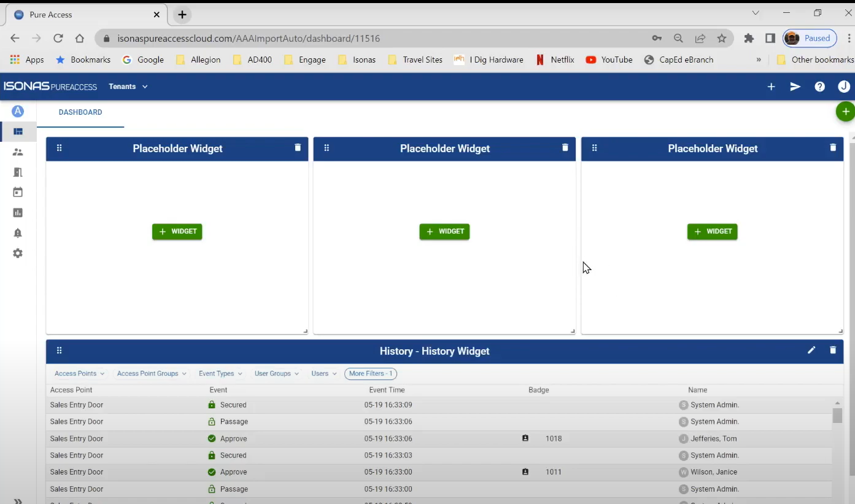This screenshot has height=504, width=855.
Task: Open the Event Types filter dropdown
Action: tap(220, 373)
